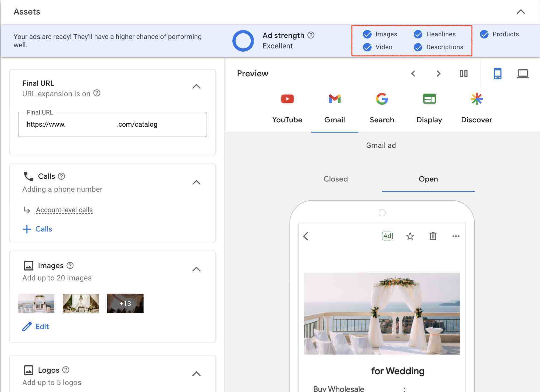Click the trash icon in Gmail ad preview
This screenshot has width=540, height=392.
(433, 236)
